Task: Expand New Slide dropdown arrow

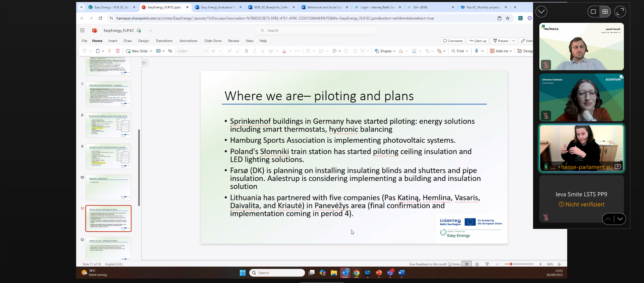Action: tap(151, 51)
